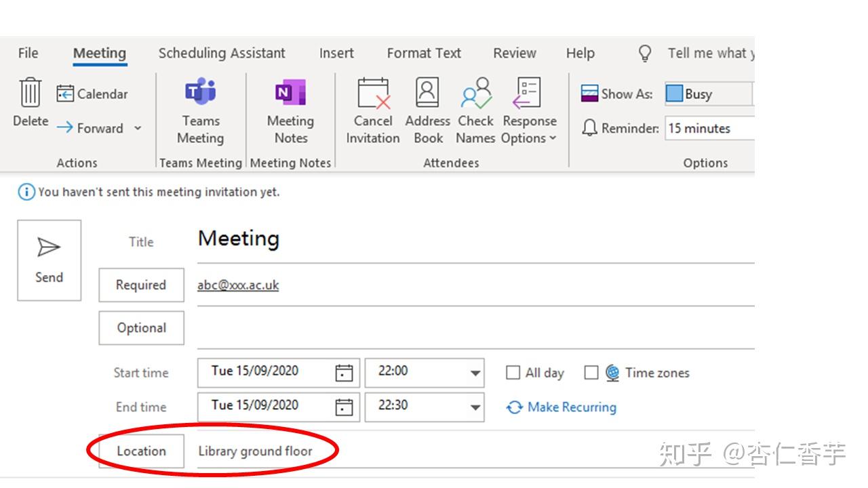Click the Reminder bell icon
The image size is (868, 488).
tap(590, 128)
